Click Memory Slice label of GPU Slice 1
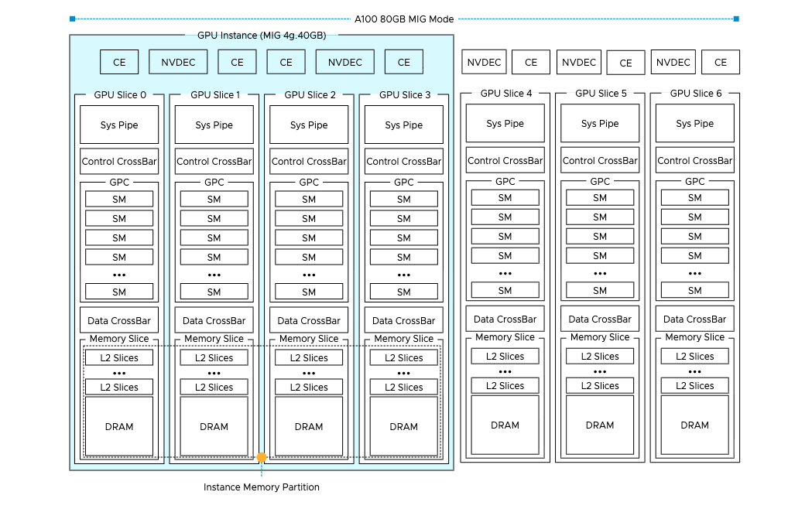 click(x=214, y=338)
